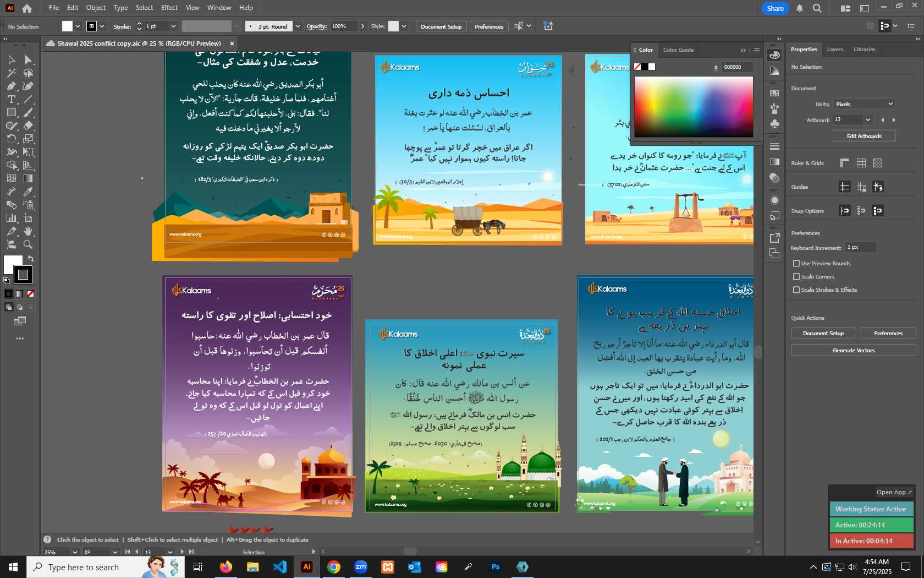Click Preferences in the control bar
924x578 pixels.
coord(489,26)
